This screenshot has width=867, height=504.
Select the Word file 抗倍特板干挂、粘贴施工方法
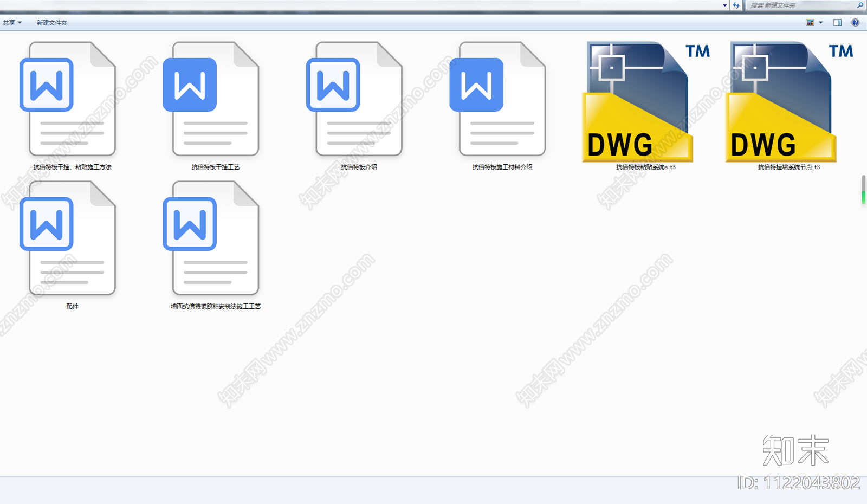pos(68,99)
